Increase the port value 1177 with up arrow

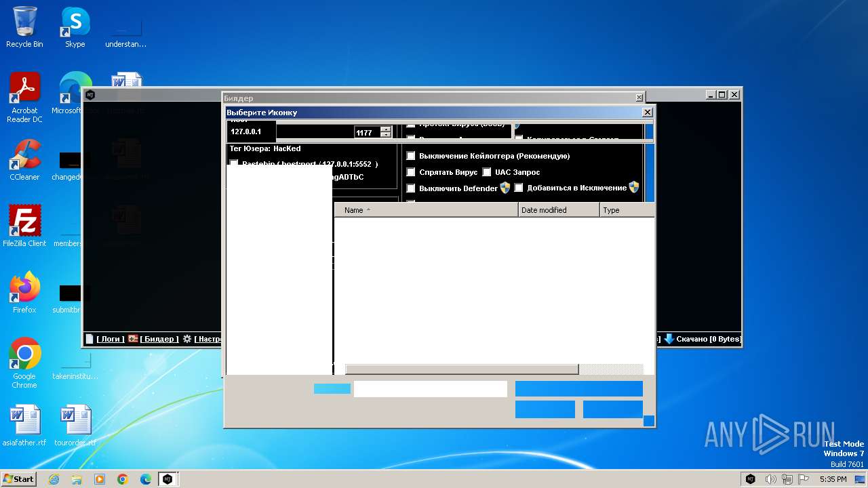pos(386,129)
